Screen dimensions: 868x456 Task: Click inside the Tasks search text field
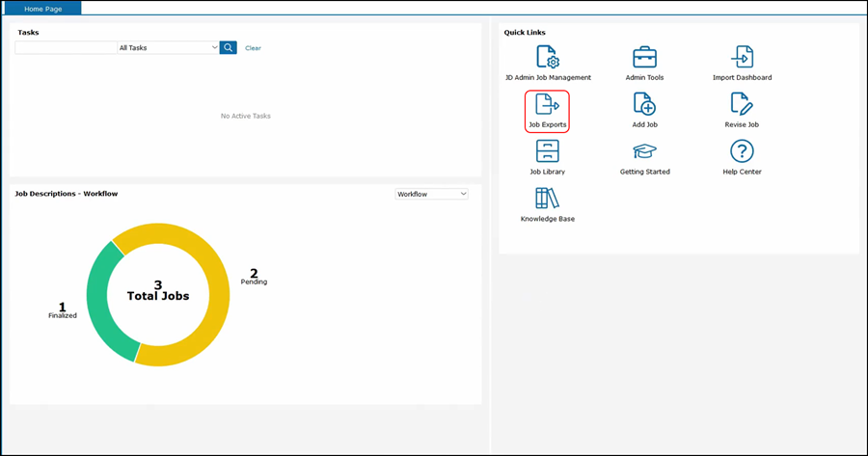(66, 47)
